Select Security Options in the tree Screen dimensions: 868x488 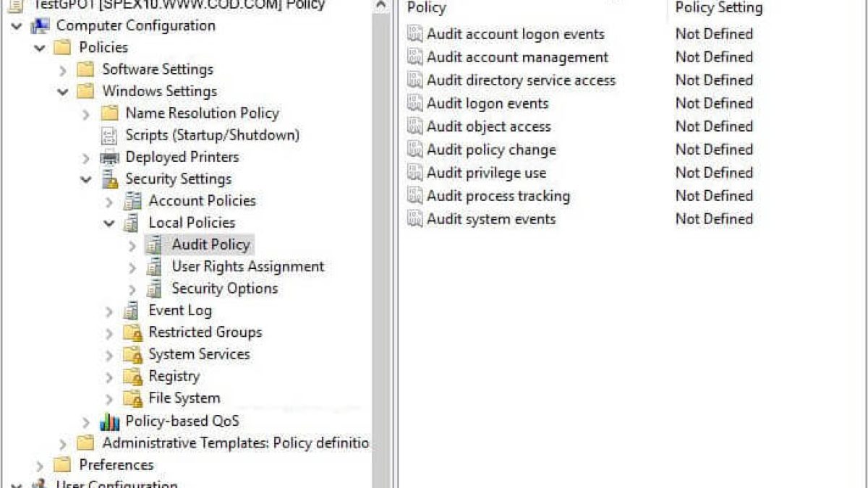(x=224, y=288)
